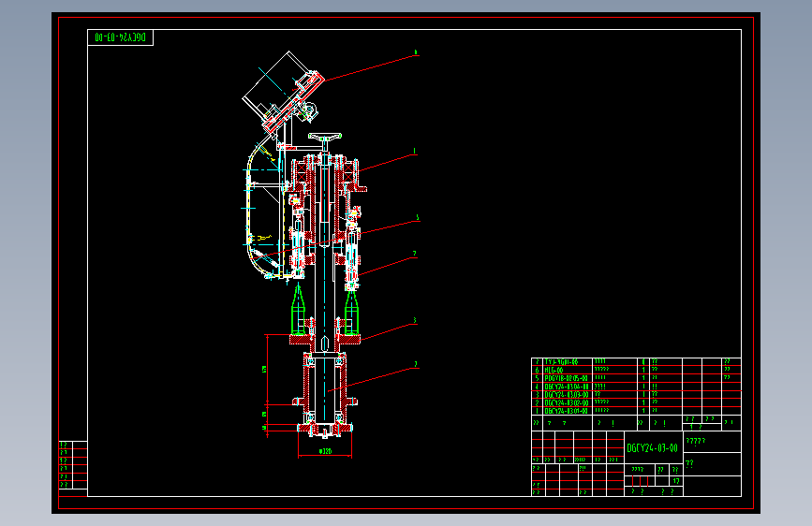Select the φ320 diameter dimension below the base

click(x=325, y=451)
